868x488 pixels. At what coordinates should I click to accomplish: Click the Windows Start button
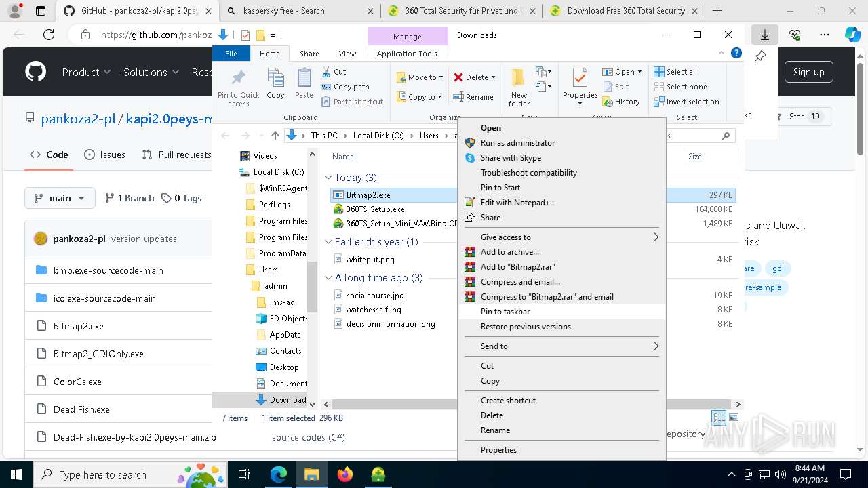16,474
